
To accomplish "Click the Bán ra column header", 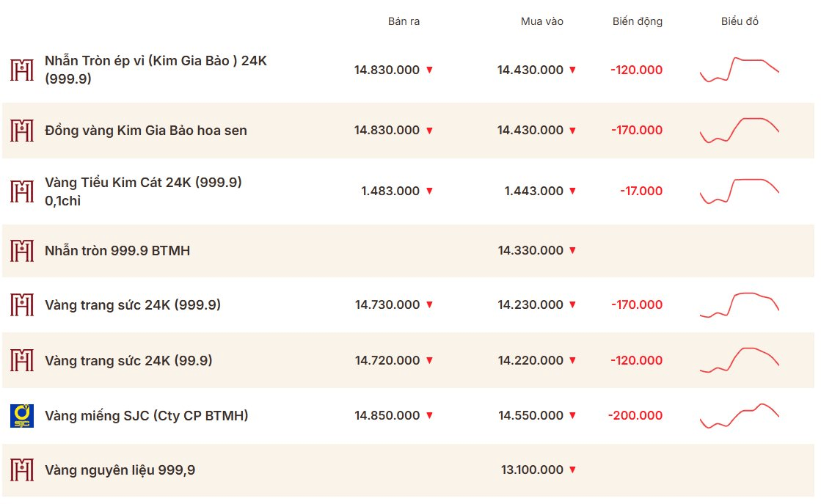I will click(404, 21).
